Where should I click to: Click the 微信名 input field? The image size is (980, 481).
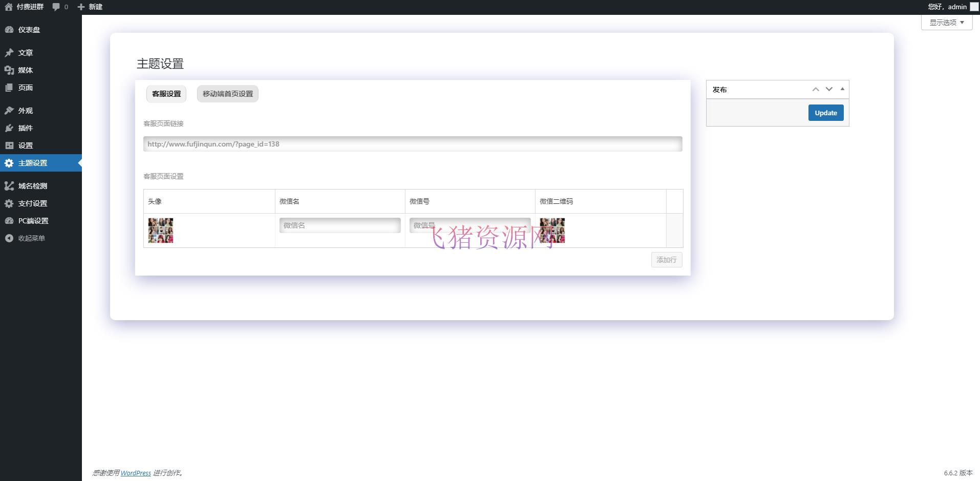click(x=340, y=225)
